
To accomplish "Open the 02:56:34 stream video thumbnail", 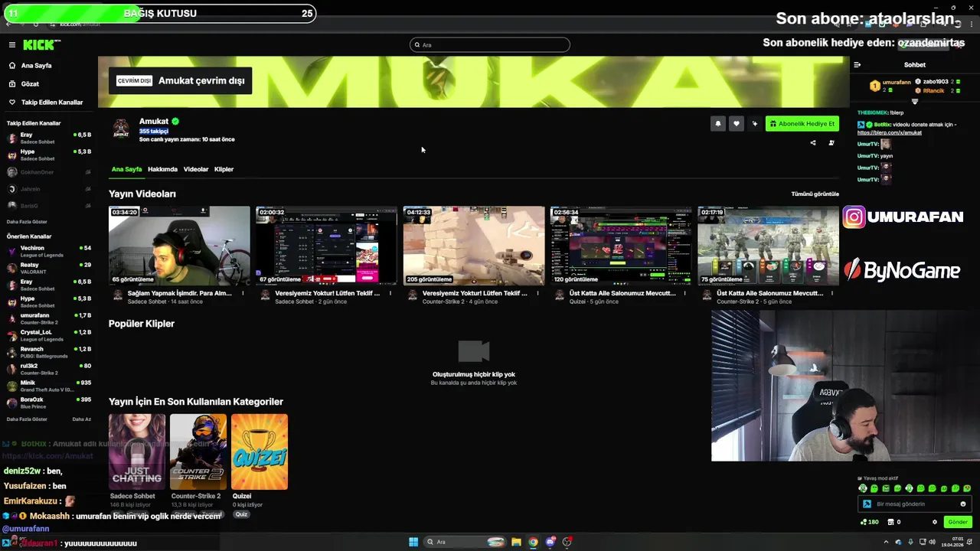I will point(621,246).
